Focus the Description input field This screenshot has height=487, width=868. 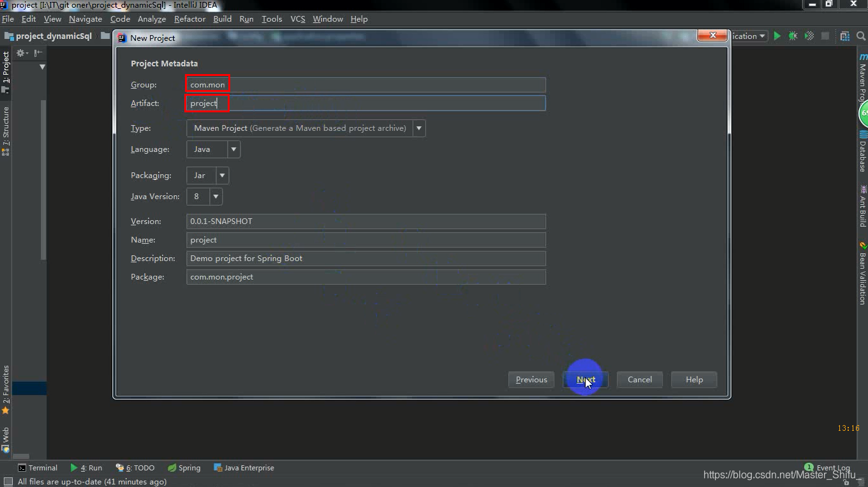(366, 258)
